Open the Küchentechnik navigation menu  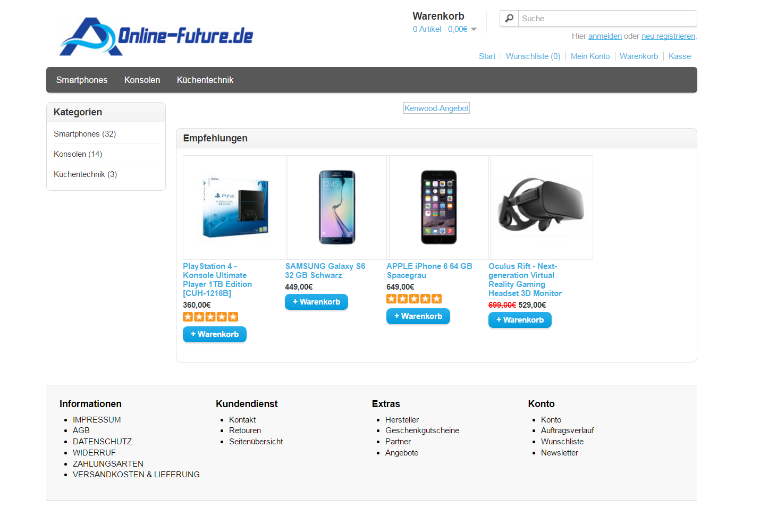(205, 80)
